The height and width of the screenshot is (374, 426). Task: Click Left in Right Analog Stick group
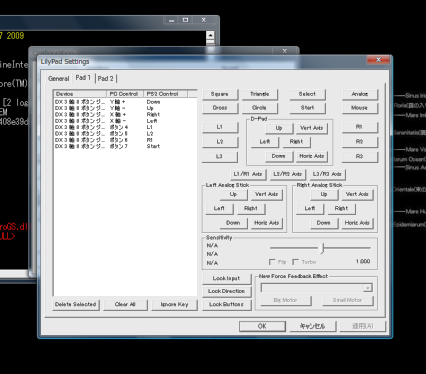pos(310,208)
